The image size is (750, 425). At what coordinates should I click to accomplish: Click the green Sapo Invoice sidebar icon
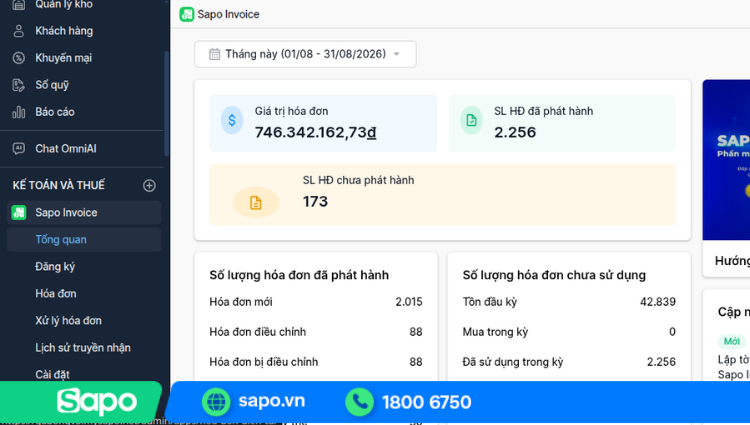[x=19, y=213]
